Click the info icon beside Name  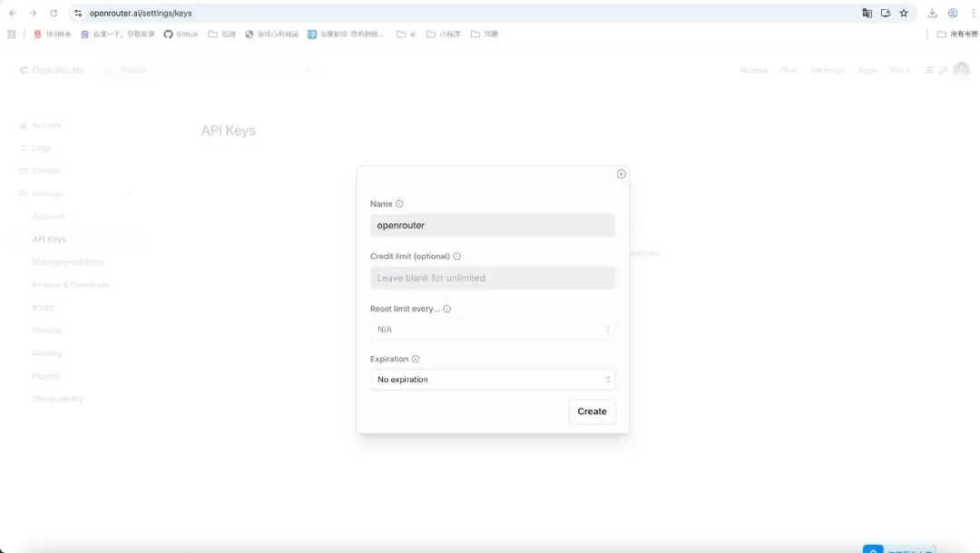pos(399,204)
